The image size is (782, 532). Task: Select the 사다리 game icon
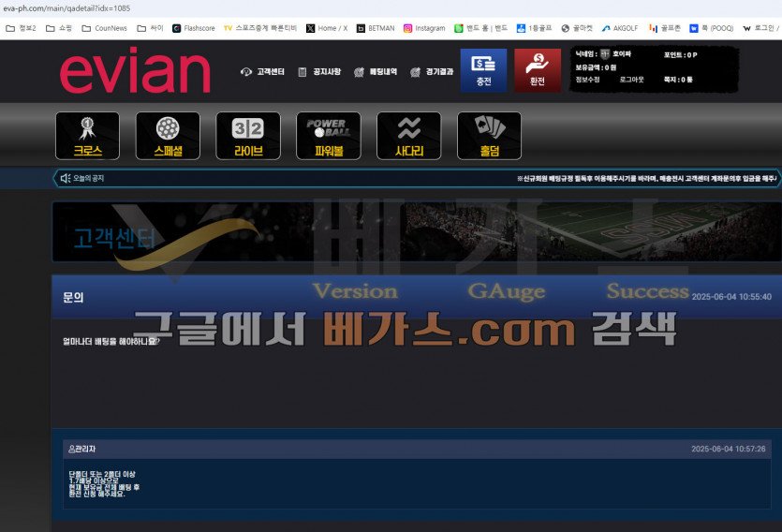click(408, 136)
